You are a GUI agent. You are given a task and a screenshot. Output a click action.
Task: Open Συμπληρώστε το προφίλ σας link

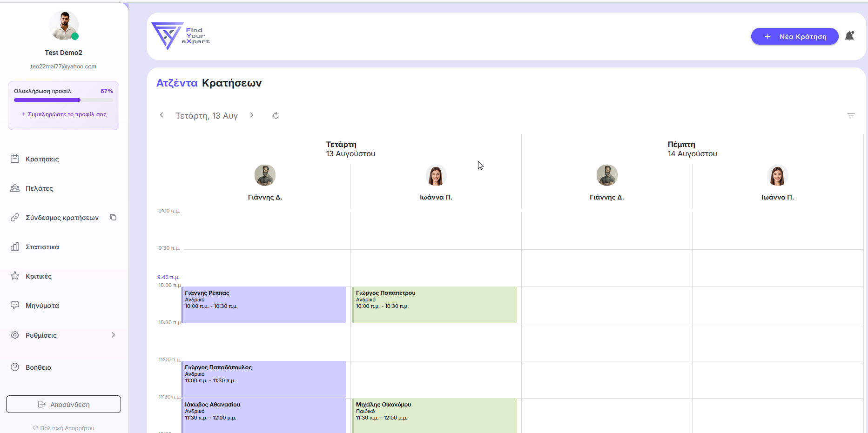coord(63,114)
